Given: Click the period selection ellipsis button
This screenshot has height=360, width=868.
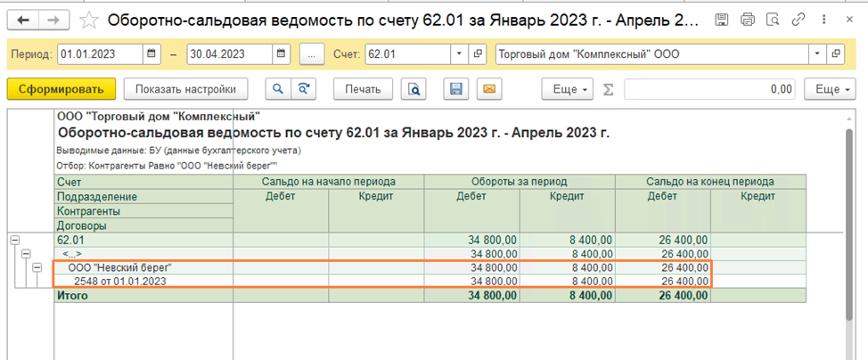Looking at the screenshot, I should 311,54.
